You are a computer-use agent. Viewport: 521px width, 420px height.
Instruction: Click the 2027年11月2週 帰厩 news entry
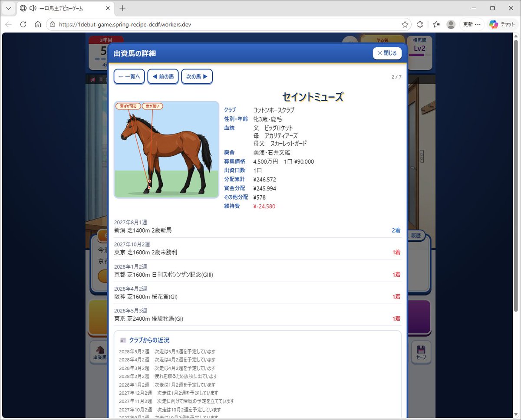tap(176, 401)
